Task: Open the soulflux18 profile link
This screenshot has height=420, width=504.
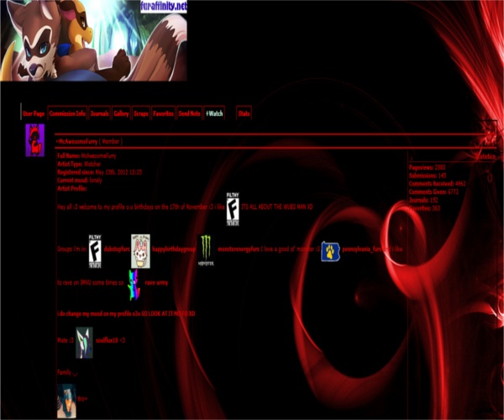Action: [x=107, y=340]
